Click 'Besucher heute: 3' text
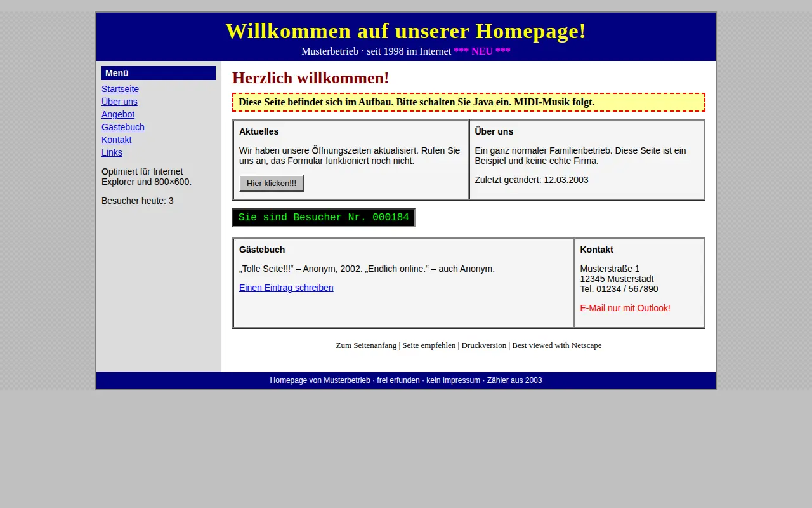Viewport: 812px width, 508px height. tap(138, 201)
